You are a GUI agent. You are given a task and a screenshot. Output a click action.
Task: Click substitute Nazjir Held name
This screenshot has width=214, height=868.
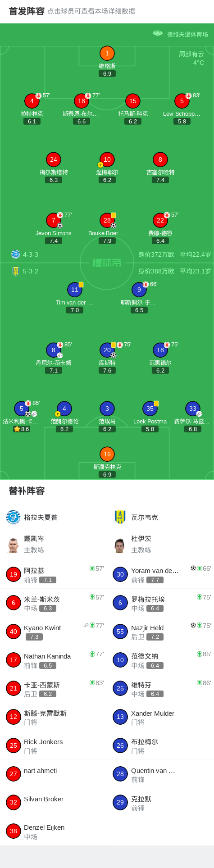coord(147,627)
